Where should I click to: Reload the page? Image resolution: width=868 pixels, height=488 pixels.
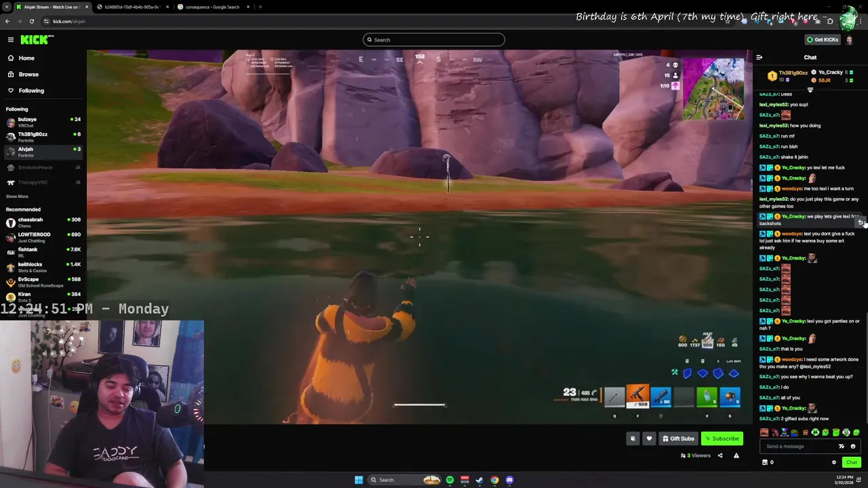point(31,21)
